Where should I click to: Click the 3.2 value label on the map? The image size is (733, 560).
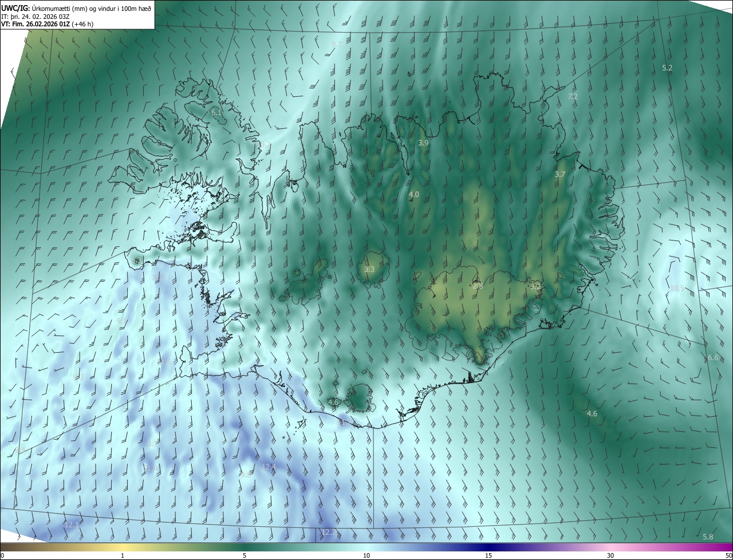click(x=535, y=286)
